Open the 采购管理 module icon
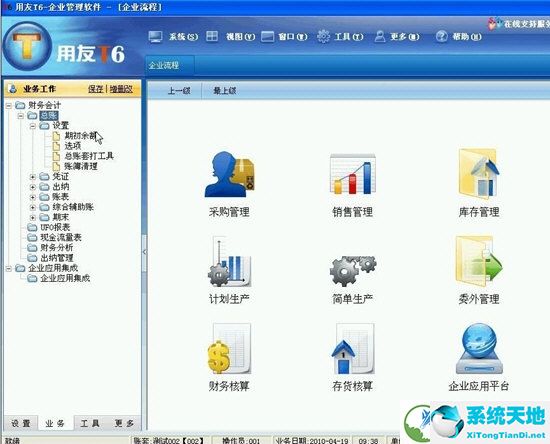Viewport: 550px width, 444px height. point(229,174)
